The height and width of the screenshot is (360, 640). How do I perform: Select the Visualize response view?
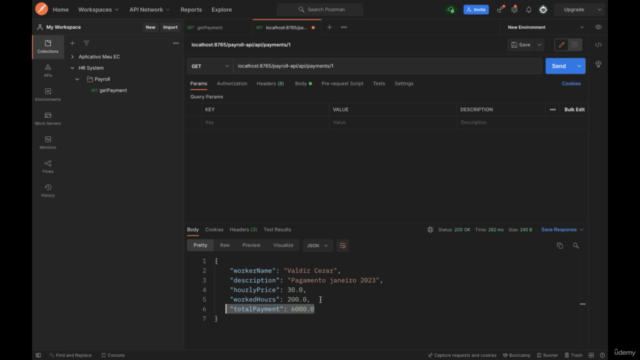point(283,245)
